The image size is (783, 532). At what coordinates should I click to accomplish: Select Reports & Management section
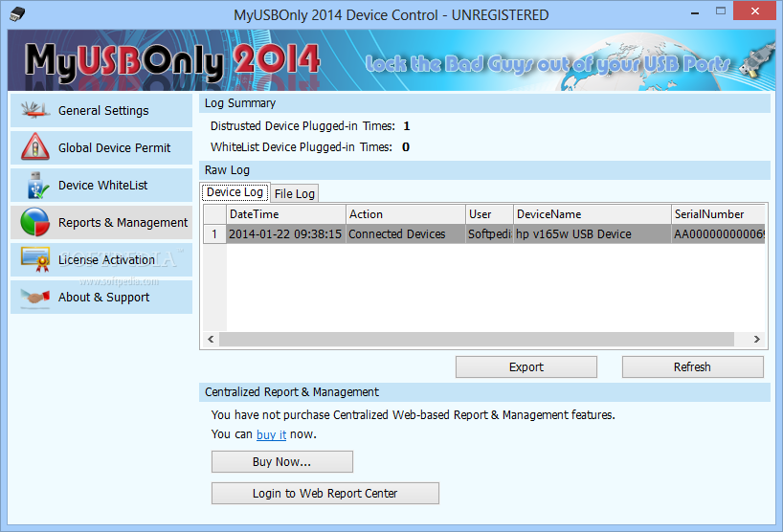click(101, 223)
